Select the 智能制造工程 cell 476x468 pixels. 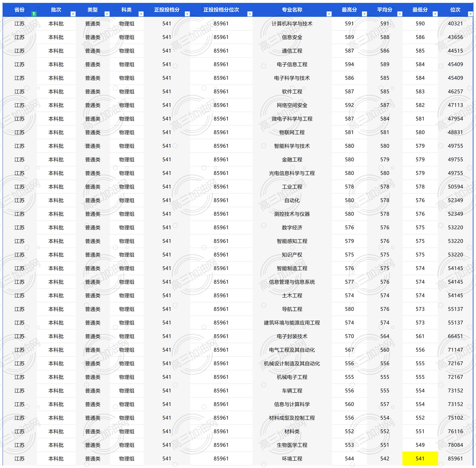(x=292, y=268)
